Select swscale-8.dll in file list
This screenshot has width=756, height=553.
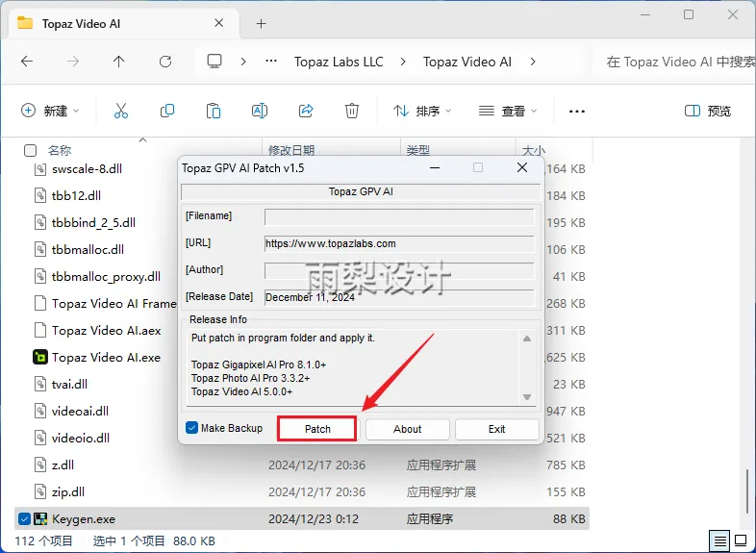point(87,168)
